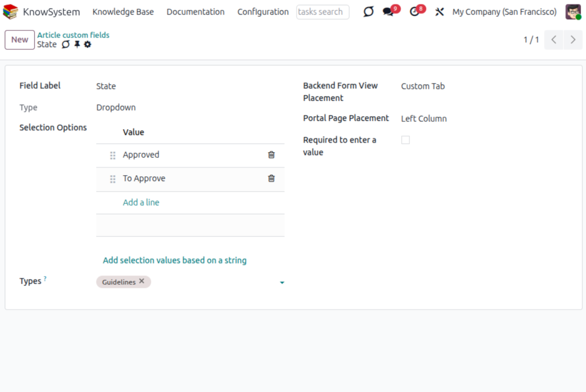Image resolution: width=586 pixels, height=392 pixels.
Task: Click the debug tools wrench icon
Action: tap(440, 12)
